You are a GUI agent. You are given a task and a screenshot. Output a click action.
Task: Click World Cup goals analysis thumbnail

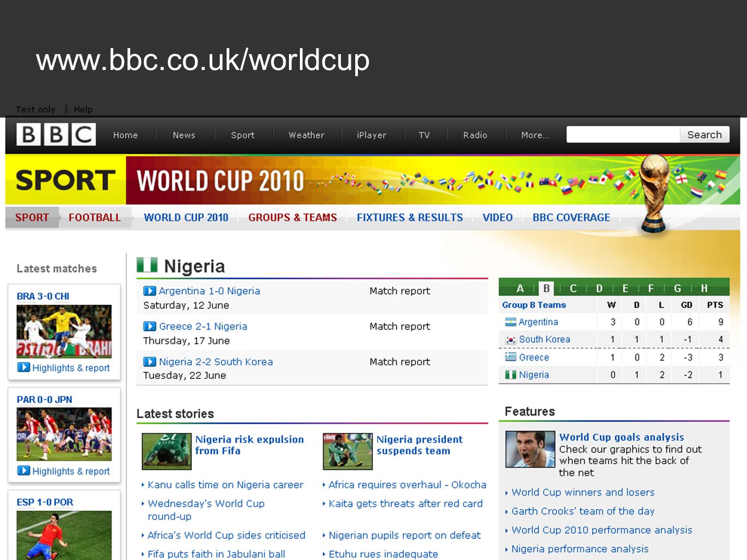[x=530, y=449]
